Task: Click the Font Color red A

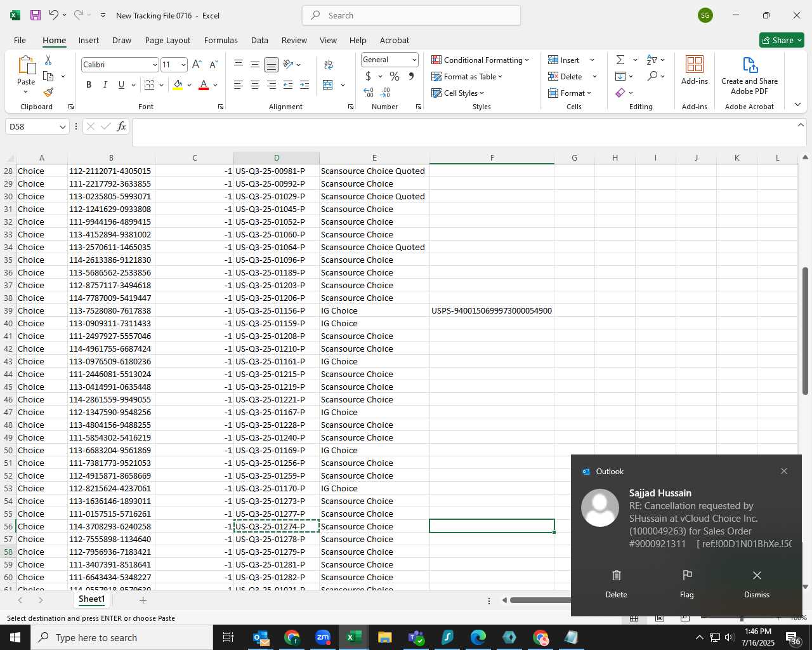Action: tap(204, 85)
